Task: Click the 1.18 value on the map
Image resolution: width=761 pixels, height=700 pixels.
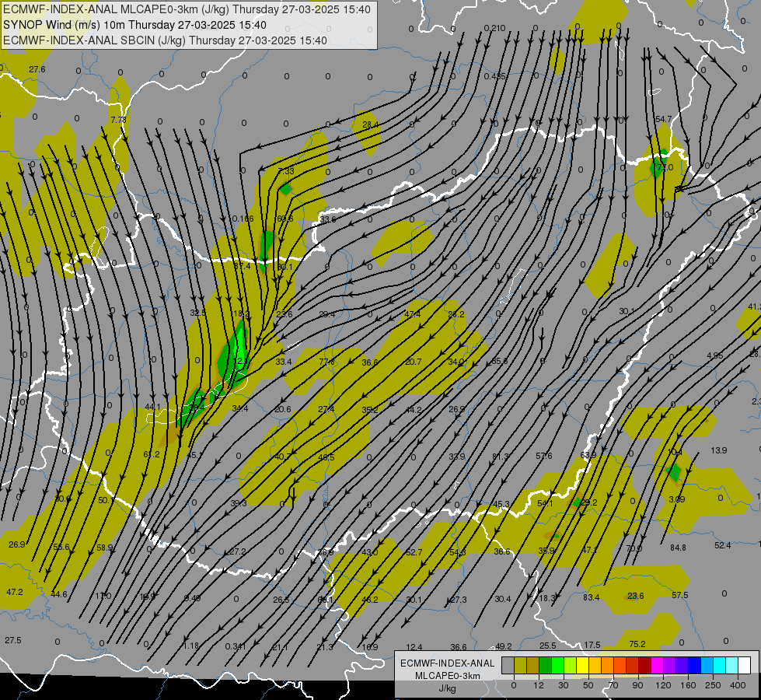Action: [x=191, y=646]
